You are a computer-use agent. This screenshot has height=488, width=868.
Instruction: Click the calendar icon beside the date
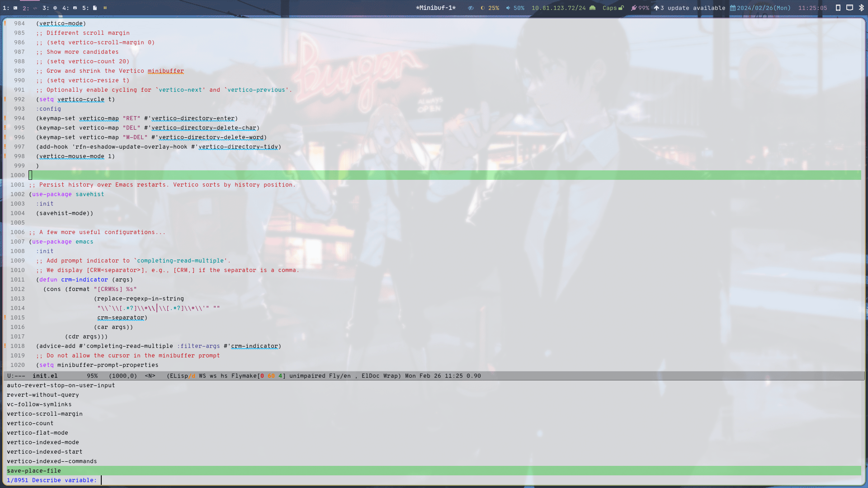point(733,8)
